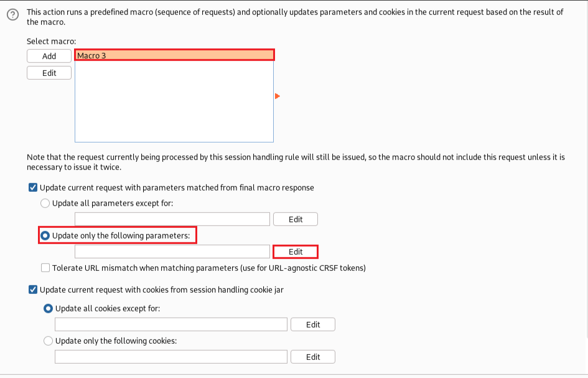588x378 pixels.
Task: Toggle update request with cookies from jar
Action: pyautogui.click(x=33, y=290)
